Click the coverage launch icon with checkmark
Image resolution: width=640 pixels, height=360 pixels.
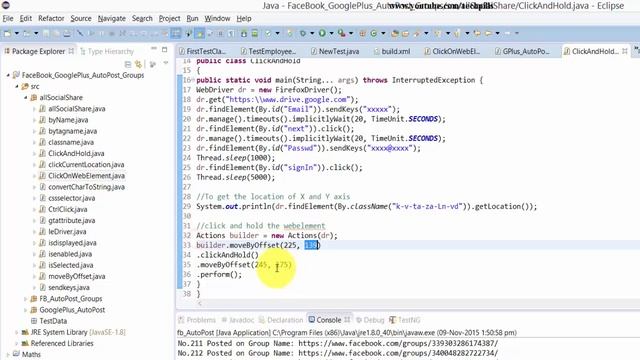tap(269, 33)
